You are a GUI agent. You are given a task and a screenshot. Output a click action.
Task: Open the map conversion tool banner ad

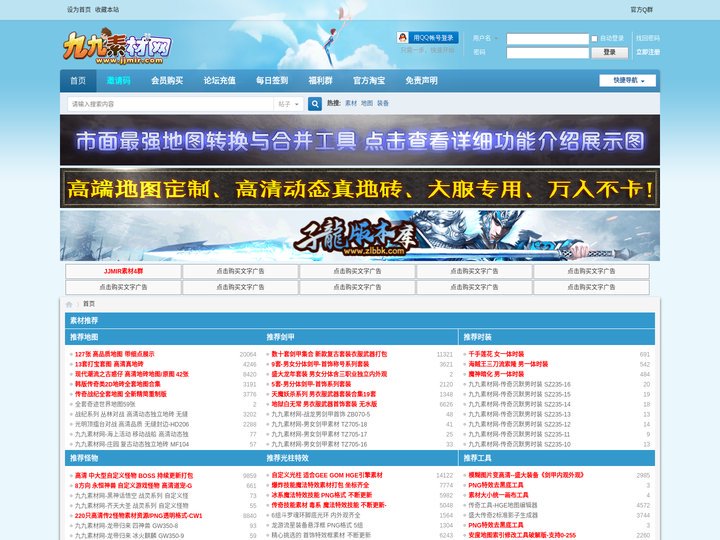click(x=360, y=140)
